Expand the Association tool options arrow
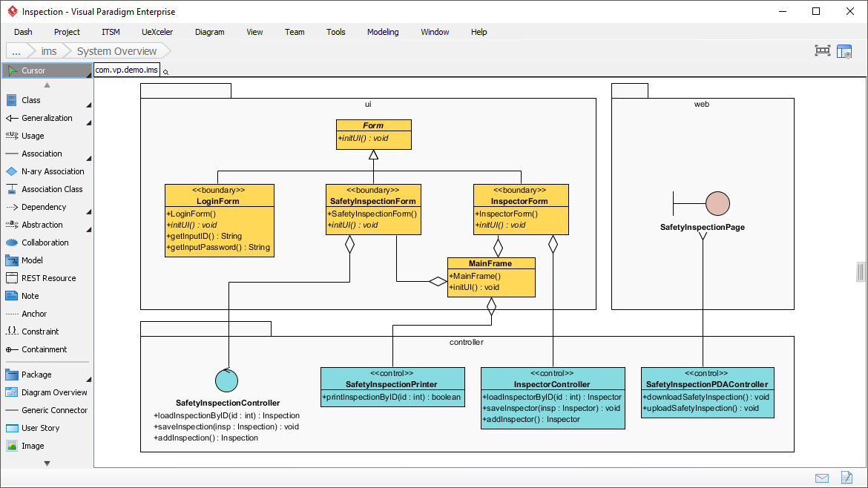 pyautogui.click(x=88, y=156)
